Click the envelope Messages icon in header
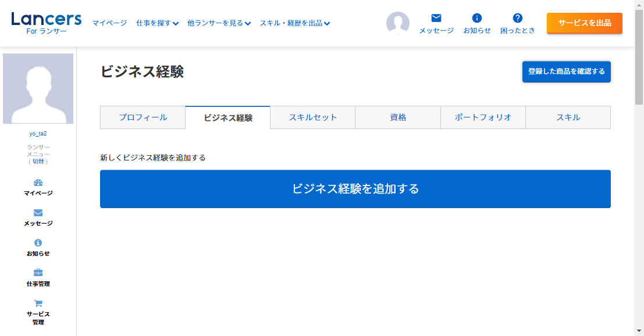644x336 pixels. point(436,18)
